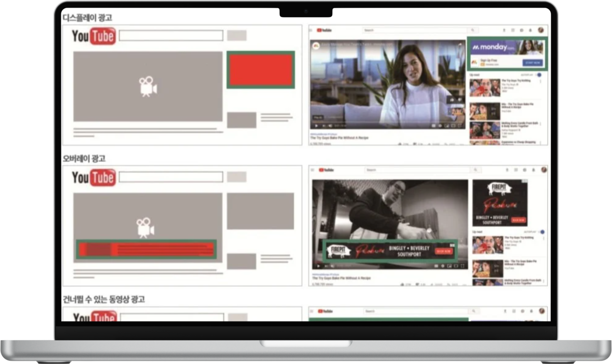This screenshot has width=612, height=364.
Task: Click search box in 디스플레이 광고 wireframe
Action: [171, 36]
